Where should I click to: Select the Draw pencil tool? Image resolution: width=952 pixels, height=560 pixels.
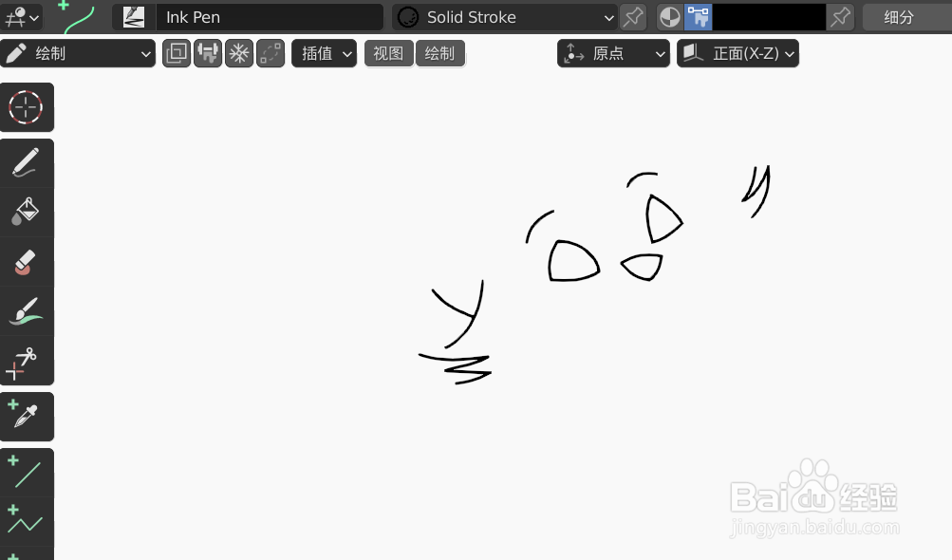tap(27, 162)
